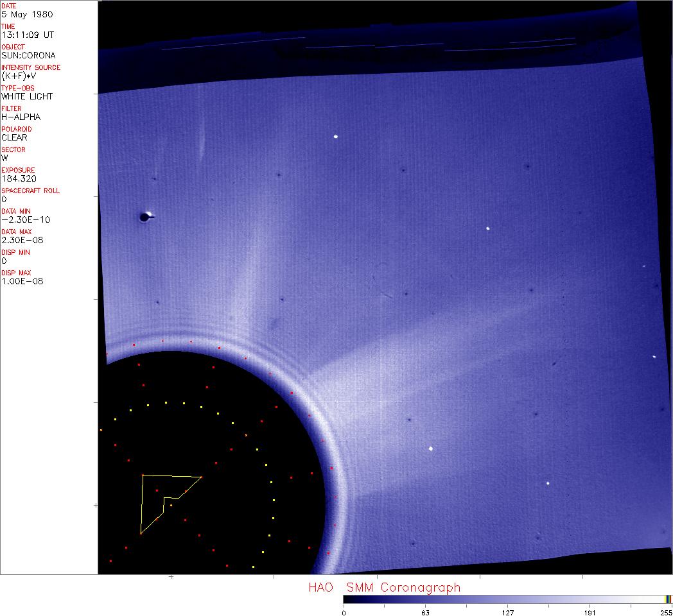Click the 255 tick label under the colorbar
Viewport: 673px width, 616px height.
point(666,612)
